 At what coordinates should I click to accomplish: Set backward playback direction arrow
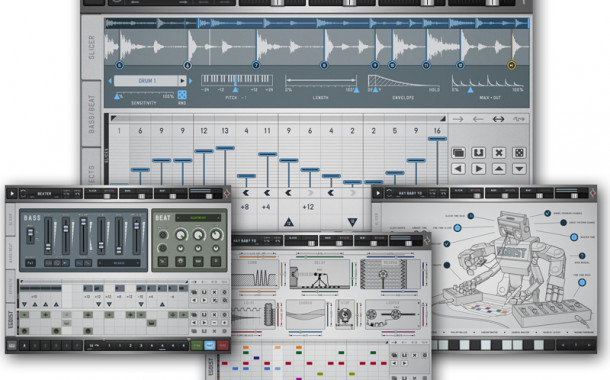pyautogui.click(x=478, y=119)
